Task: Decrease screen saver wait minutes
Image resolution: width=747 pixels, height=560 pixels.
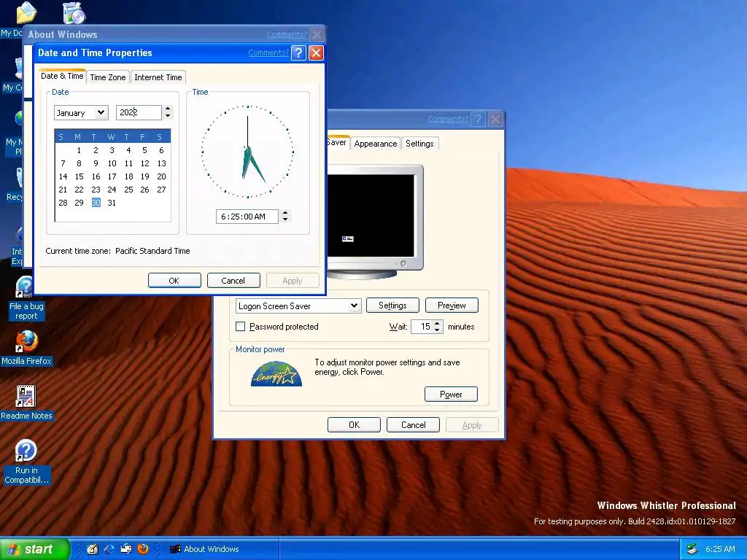Action: click(438, 330)
